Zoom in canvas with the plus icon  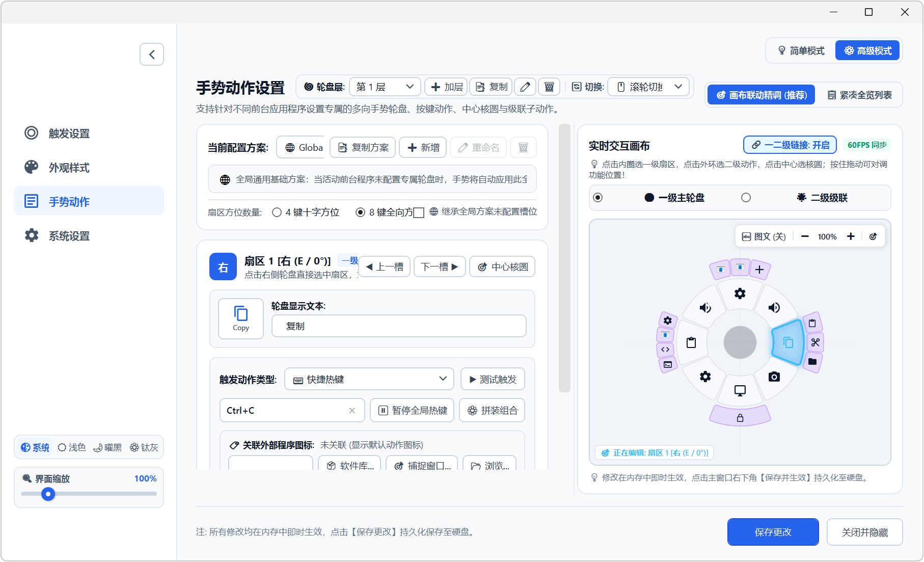pyautogui.click(x=851, y=236)
